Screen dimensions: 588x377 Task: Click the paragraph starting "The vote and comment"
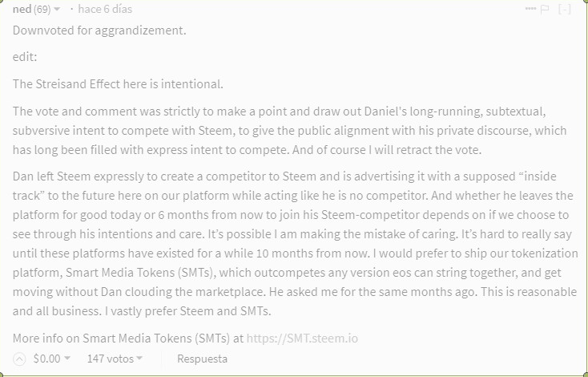pyautogui.click(x=288, y=129)
